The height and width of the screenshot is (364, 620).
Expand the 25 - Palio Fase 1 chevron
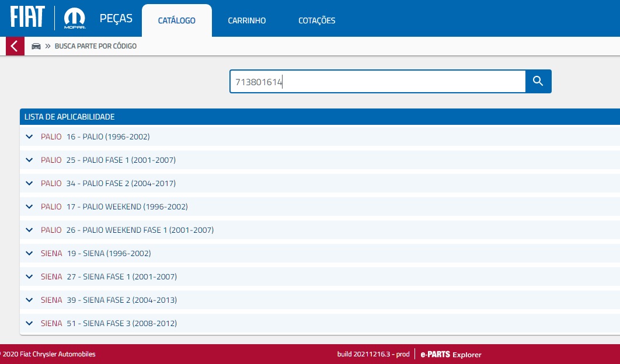pyautogui.click(x=30, y=160)
